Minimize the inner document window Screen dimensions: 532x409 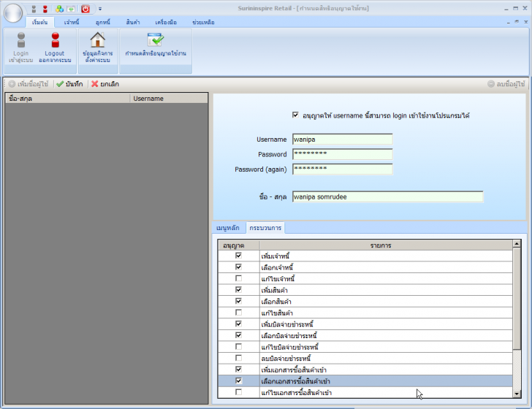pyautogui.click(x=509, y=23)
